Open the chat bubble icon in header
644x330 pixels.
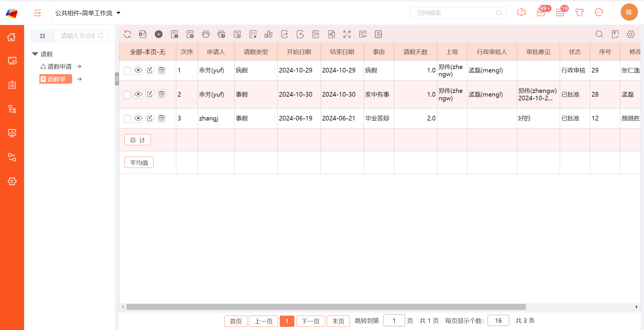[599, 13]
